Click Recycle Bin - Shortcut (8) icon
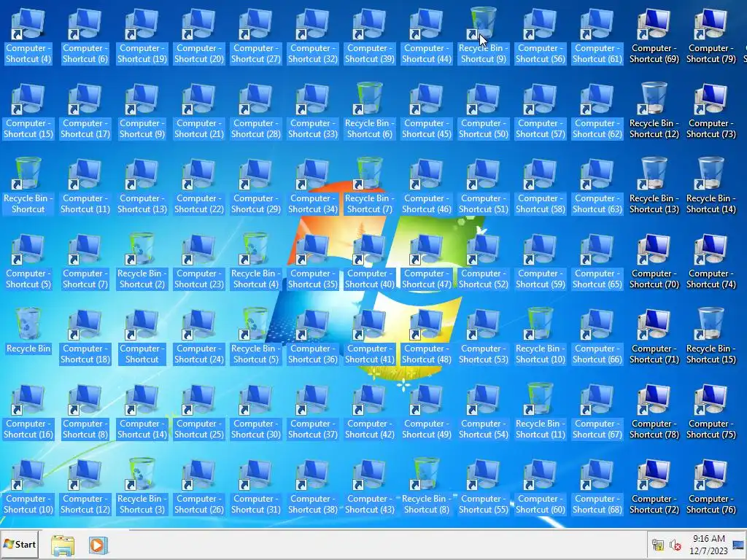Screen dimensions: 747x560 (x=426, y=488)
